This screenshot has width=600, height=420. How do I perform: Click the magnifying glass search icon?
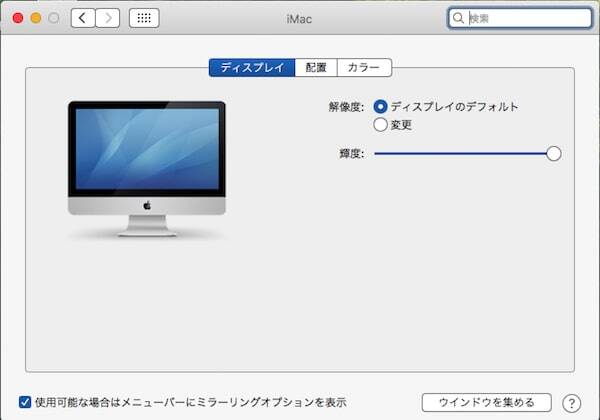tap(458, 18)
